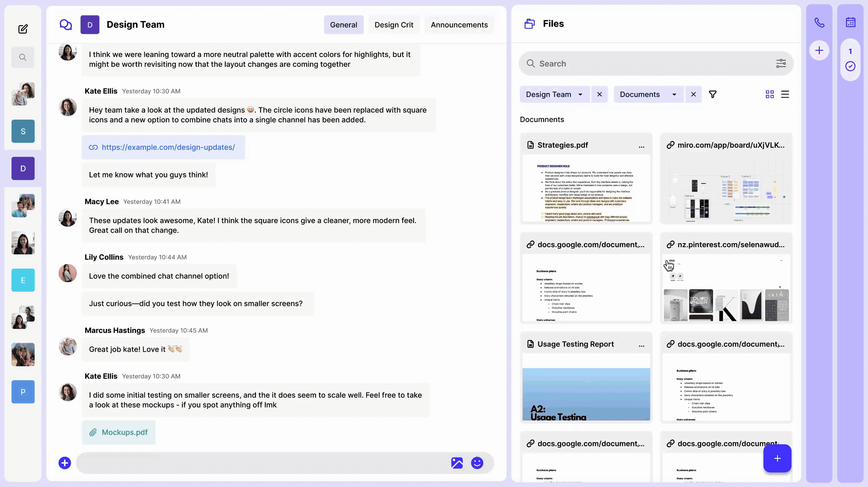Open the left sidebar search box
868x487 pixels.
click(23, 57)
